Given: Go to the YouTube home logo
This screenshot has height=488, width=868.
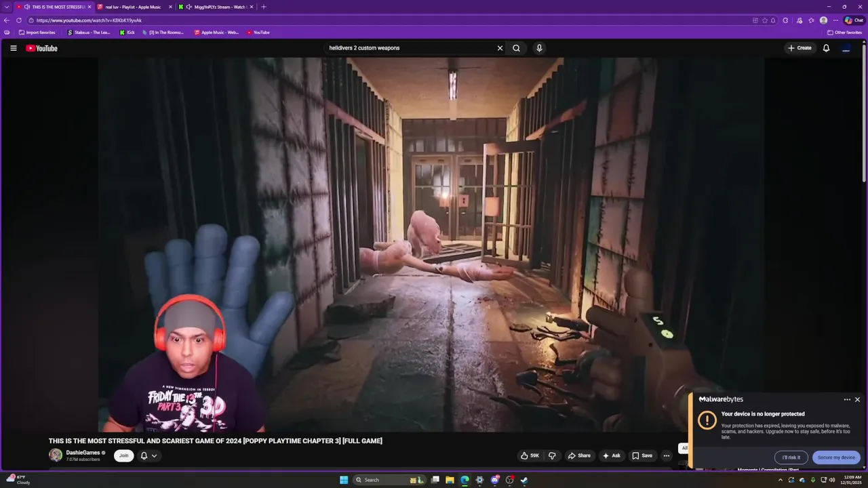Looking at the screenshot, I should [41, 48].
